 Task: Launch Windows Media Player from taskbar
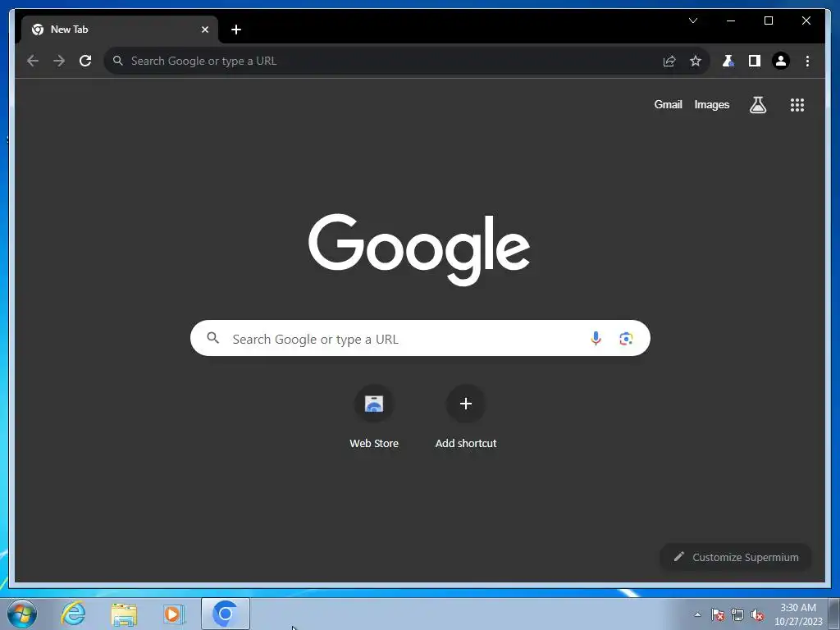174,614
